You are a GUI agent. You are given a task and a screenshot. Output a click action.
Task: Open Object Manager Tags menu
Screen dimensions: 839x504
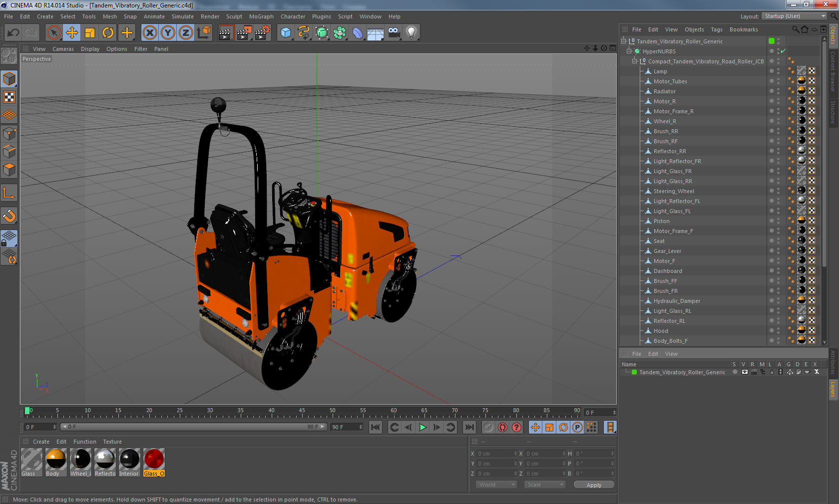717,29
